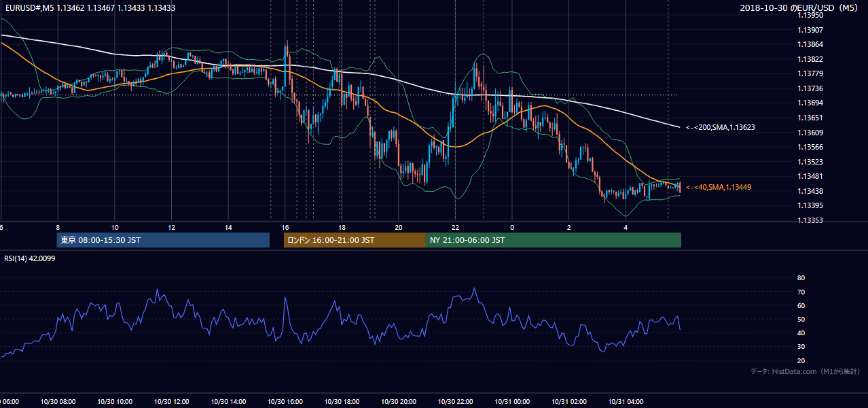The width and height of the screenshot is (868, 408).
Task: Click bottom date label 10/31 02:00
Action: 569,402
